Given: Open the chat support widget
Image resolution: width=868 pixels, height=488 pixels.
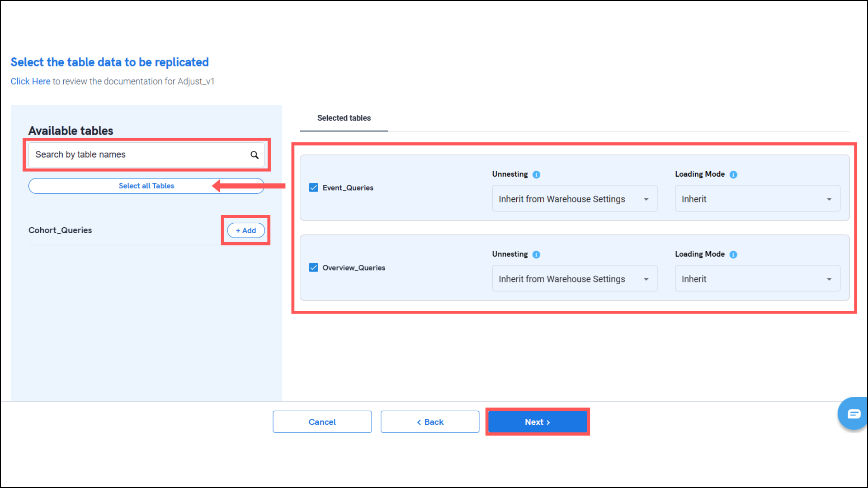Looking at the screenshot, I should click(x=853, y=413).
